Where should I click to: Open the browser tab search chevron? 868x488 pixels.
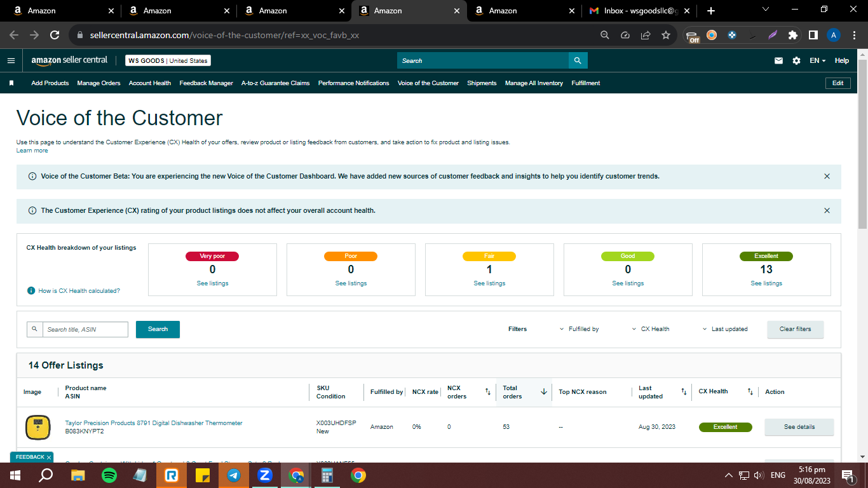coord(766,10)
